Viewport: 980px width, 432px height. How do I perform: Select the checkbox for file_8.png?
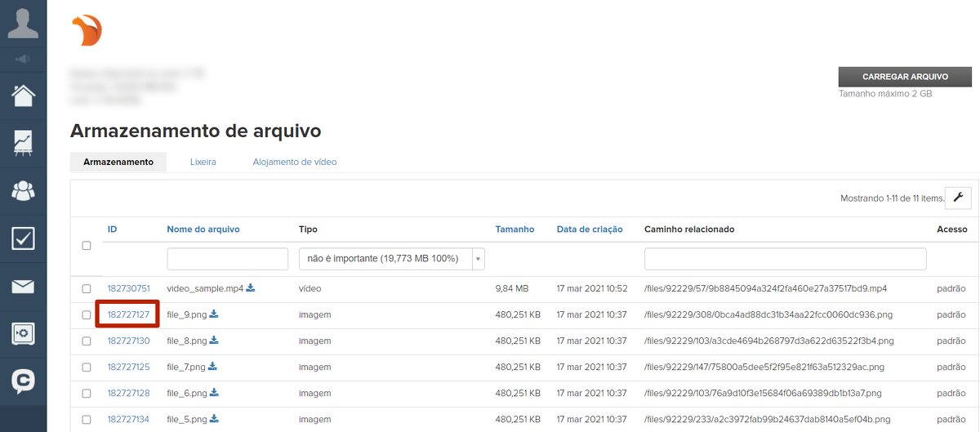(x=87, y=341)
